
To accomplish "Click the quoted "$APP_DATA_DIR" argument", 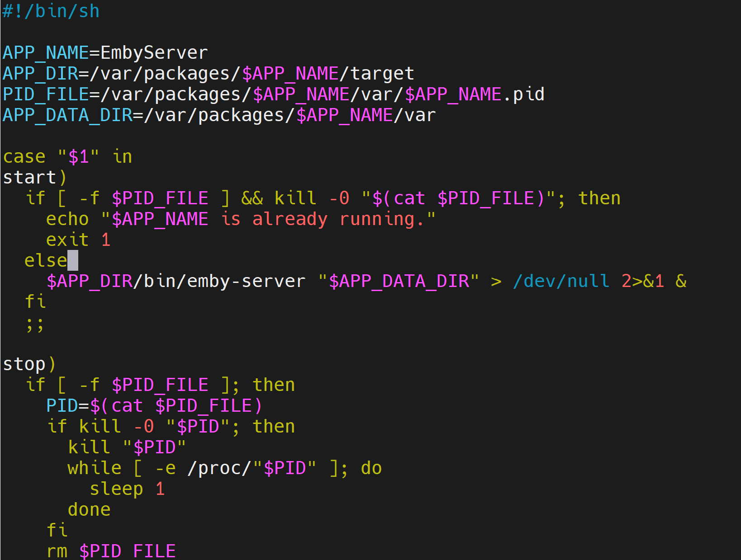I will click(399, 282).
